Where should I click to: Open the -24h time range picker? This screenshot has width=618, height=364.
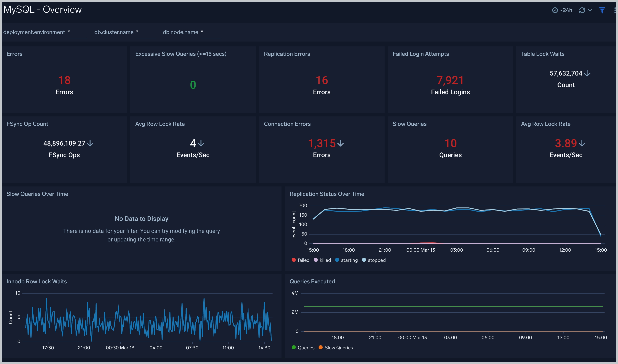(562, 10)
